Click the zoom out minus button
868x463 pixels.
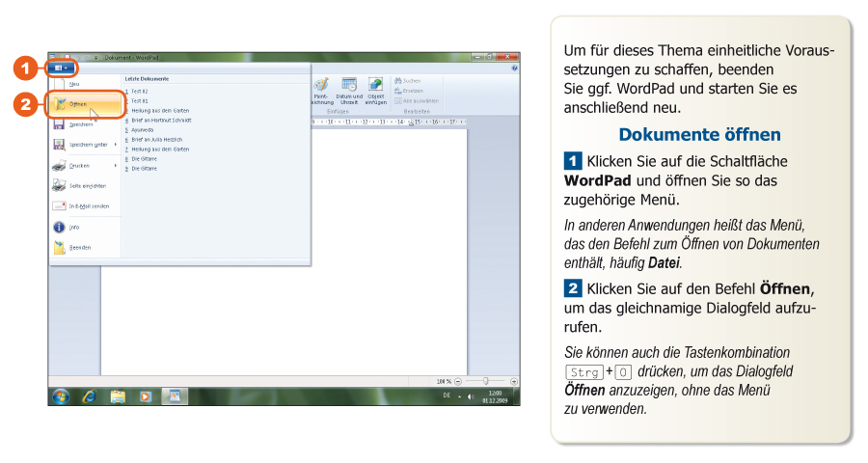pos(458,381)
